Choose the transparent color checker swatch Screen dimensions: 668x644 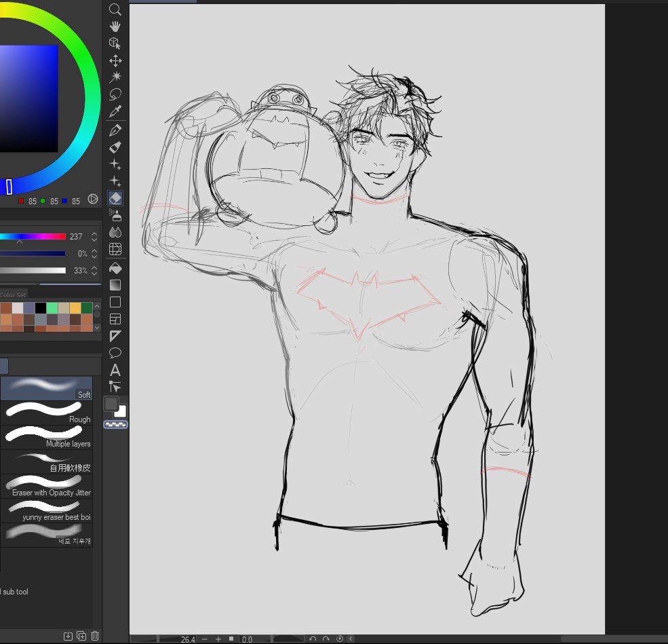tap(115, 425)
